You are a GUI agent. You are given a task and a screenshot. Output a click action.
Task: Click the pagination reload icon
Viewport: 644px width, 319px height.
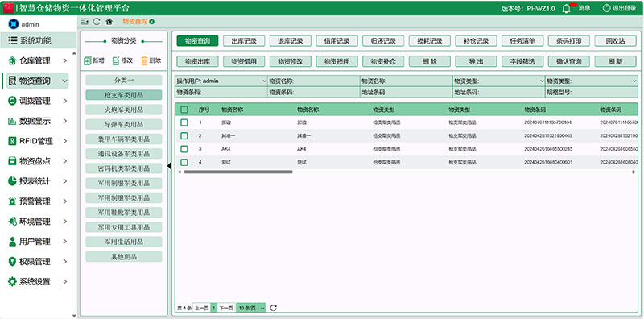pyautogui.click(x=274, y=308)
